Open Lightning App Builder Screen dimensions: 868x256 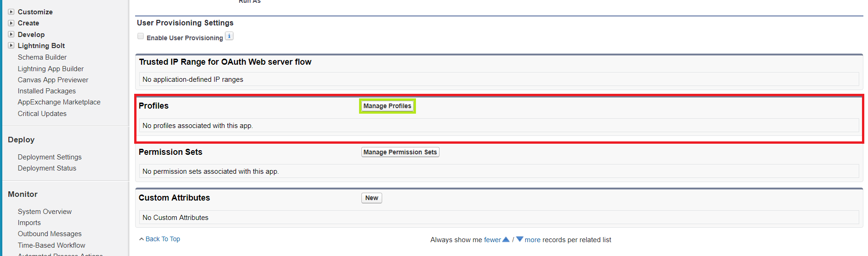51,69
